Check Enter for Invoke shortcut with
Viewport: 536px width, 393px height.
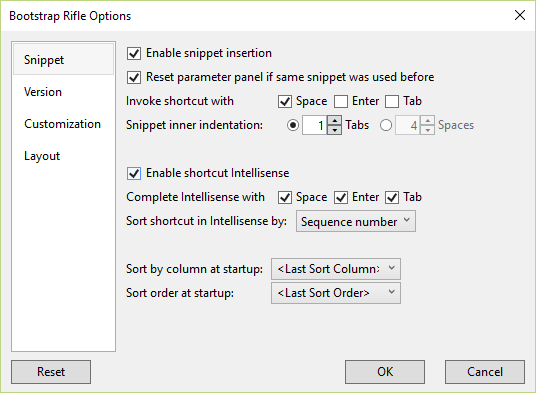coord(341,101)
